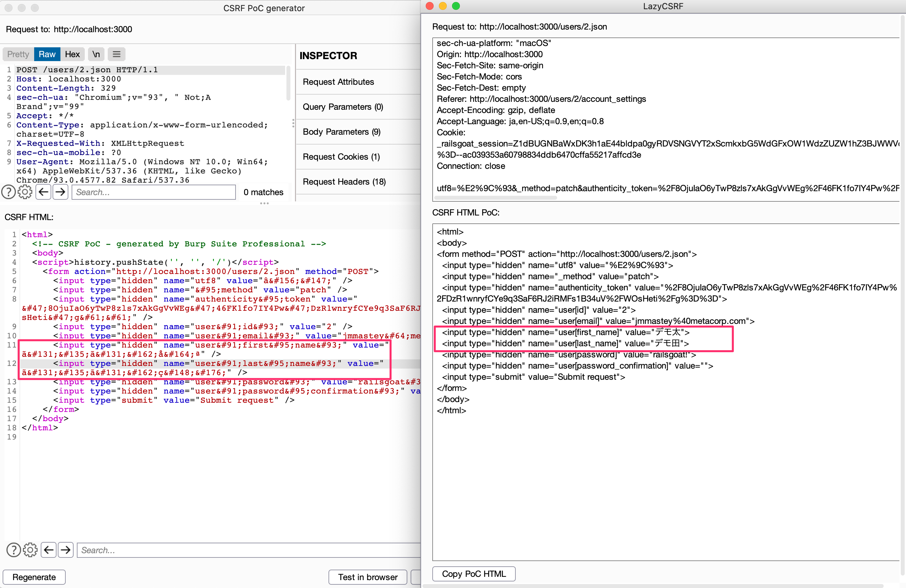Open settings gear beside request search bar
Screen dimensions: 906x588
pos(25,192)
